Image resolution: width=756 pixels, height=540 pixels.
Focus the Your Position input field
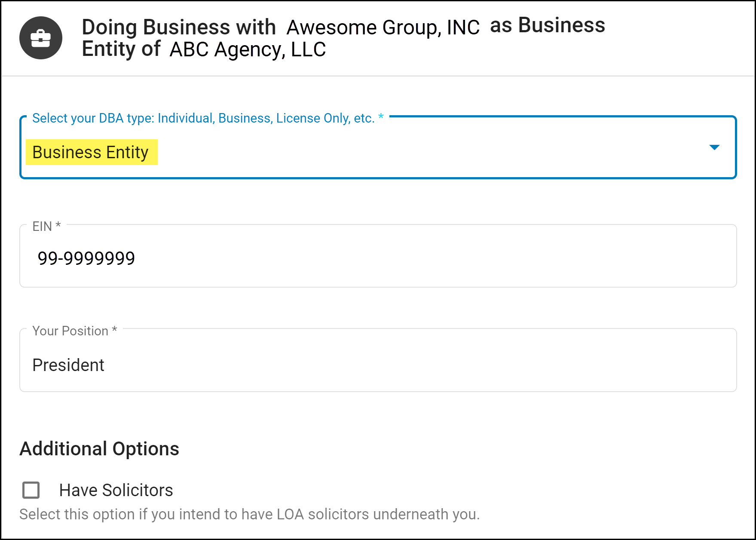(x=378, y=360)
